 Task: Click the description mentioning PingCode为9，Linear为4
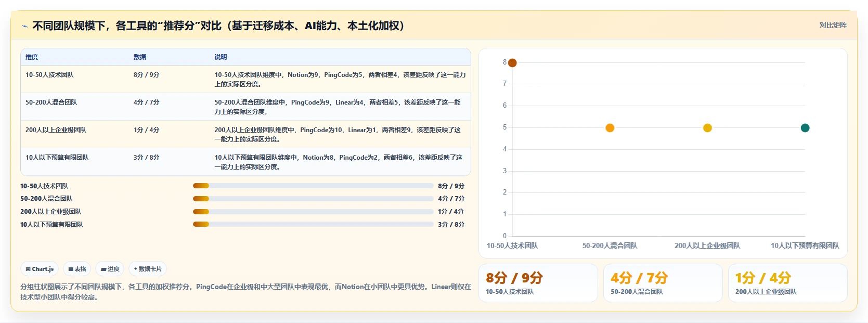pos(338,107)
